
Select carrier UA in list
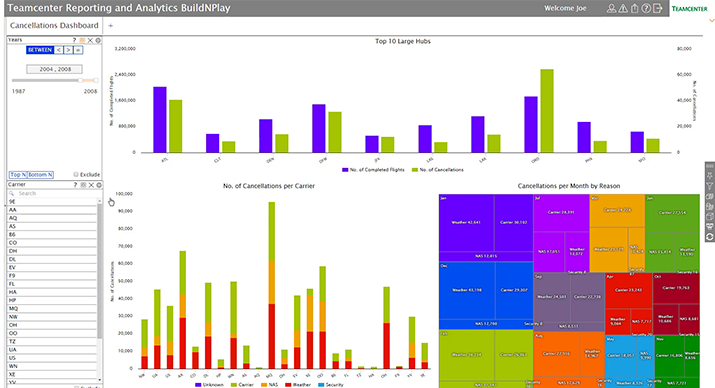[52, 349]
